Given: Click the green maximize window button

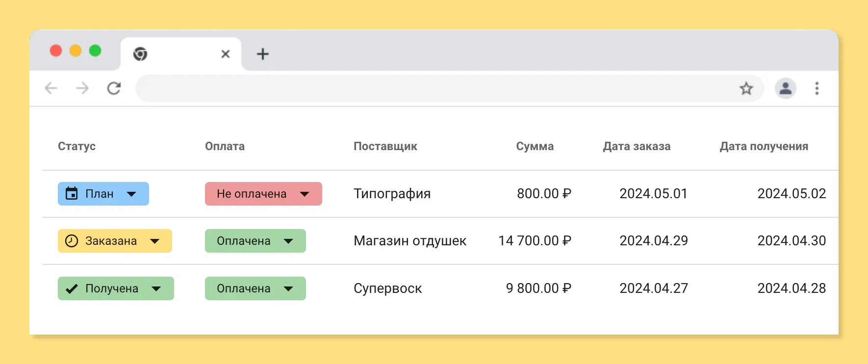Looking at the screenshot, I should point(95,51).
